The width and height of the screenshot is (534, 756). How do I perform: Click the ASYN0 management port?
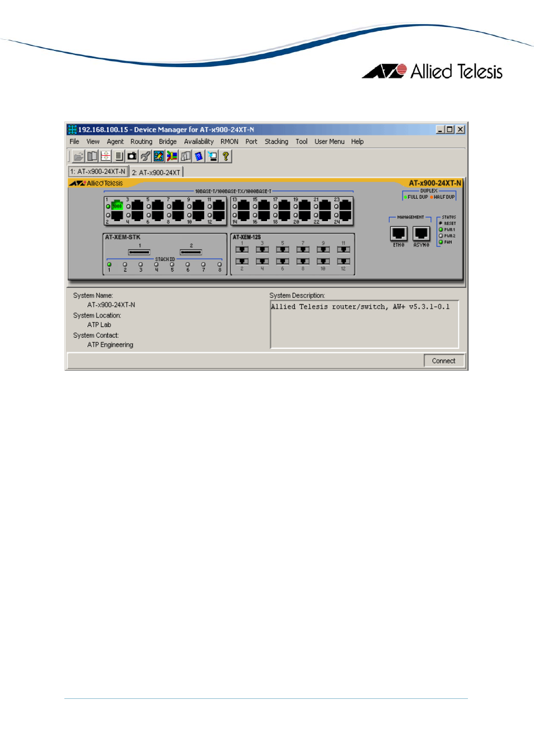421,234
